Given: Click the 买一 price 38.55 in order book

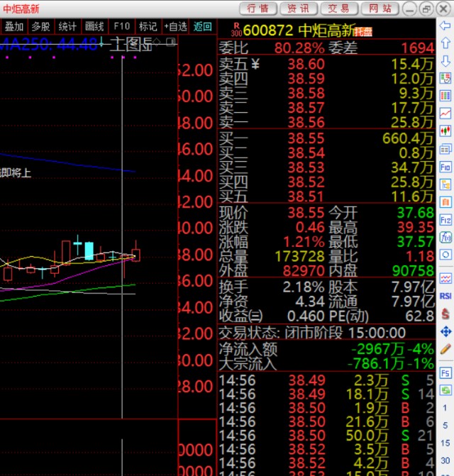Looking at the screenshot, I should click(x=306, y=139).
